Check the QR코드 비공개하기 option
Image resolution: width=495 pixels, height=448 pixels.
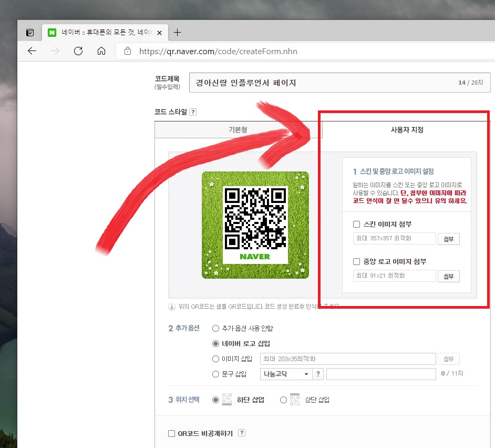[171, 433]
